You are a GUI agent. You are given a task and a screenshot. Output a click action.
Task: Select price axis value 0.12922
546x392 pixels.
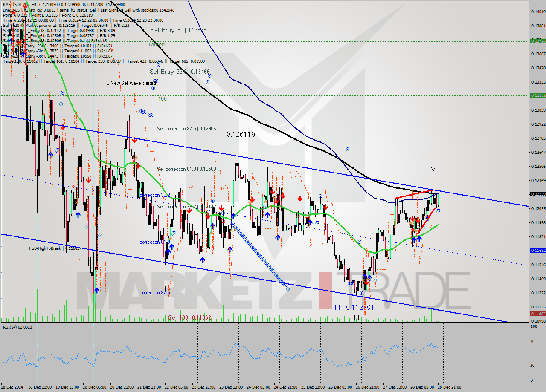coord(538,124)
